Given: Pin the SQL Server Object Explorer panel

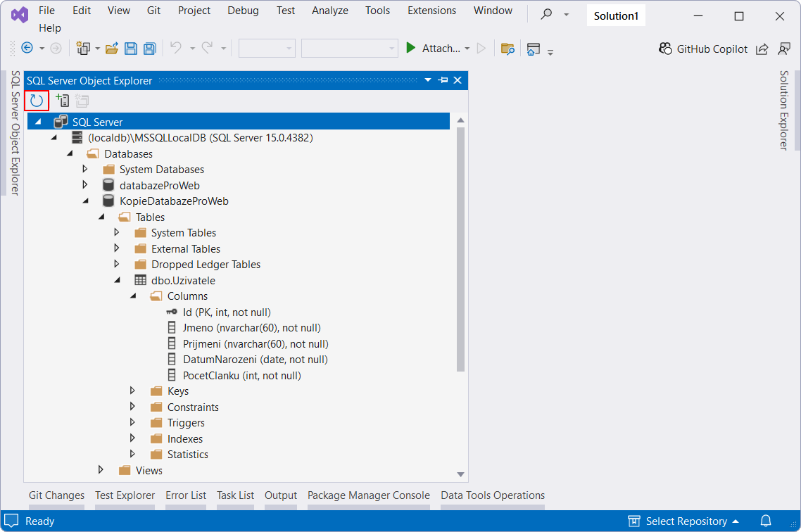Looking at the screenshot, I should 442,80.
